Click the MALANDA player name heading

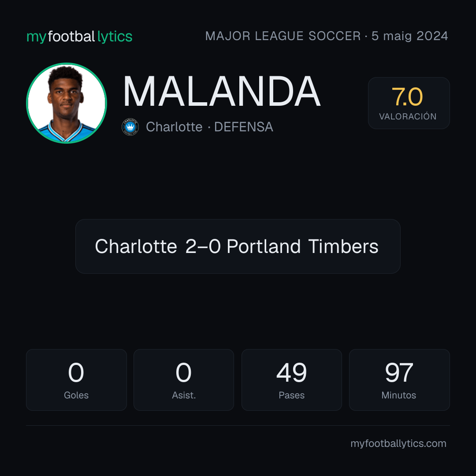click(x=222, y=91)
